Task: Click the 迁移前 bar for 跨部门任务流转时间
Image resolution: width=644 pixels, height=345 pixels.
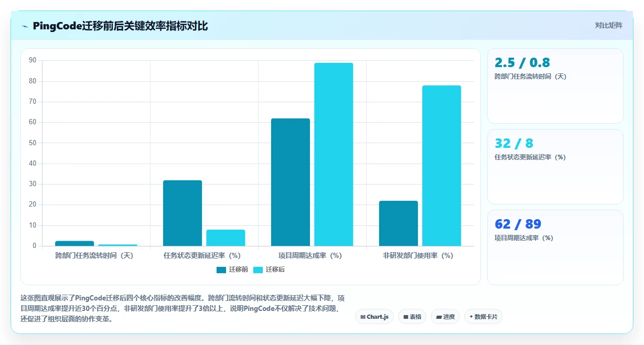Action: click(74, 243)
